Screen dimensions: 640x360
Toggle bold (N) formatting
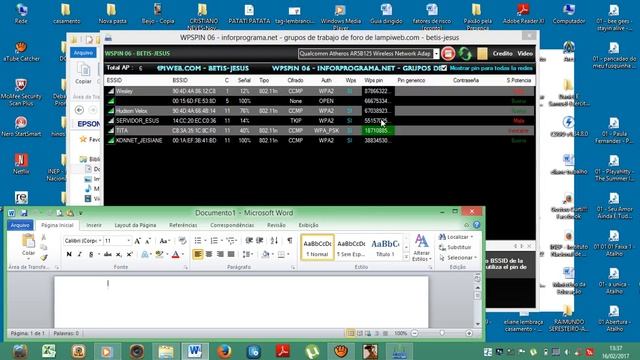tap(69, 254)
